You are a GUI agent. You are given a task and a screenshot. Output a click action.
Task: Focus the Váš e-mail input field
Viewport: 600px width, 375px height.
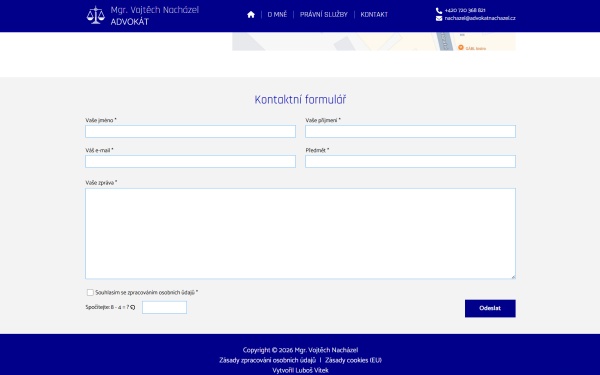(x=190, y=161)
